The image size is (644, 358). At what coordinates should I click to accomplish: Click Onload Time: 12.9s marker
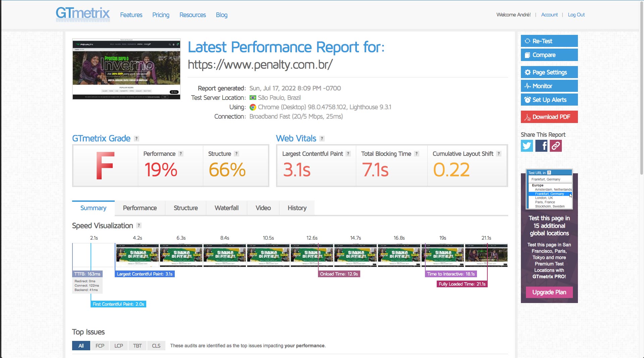tap(339, 274)
